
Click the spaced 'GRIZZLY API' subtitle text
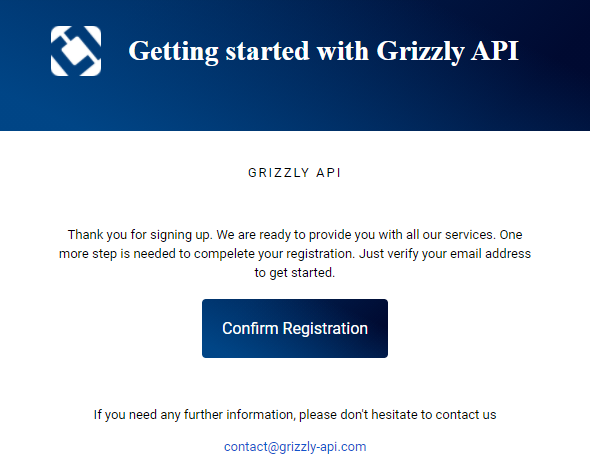(x=295, y=173)
